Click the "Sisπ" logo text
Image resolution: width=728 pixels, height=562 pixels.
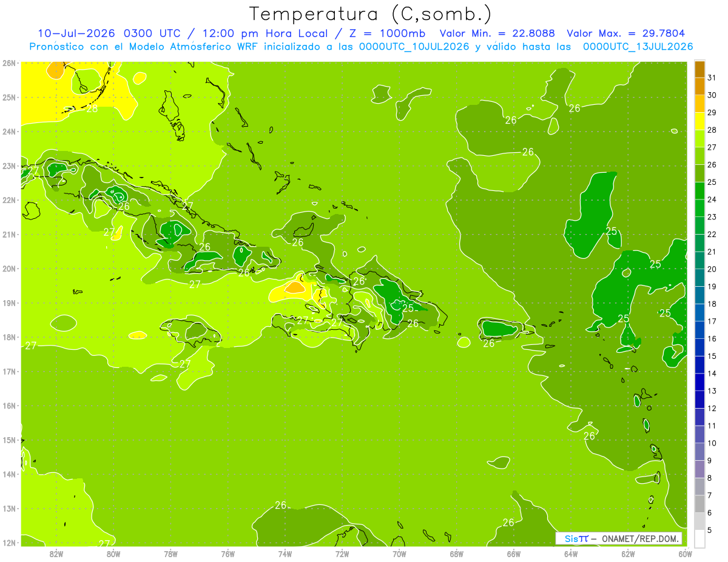click(576, 538)
